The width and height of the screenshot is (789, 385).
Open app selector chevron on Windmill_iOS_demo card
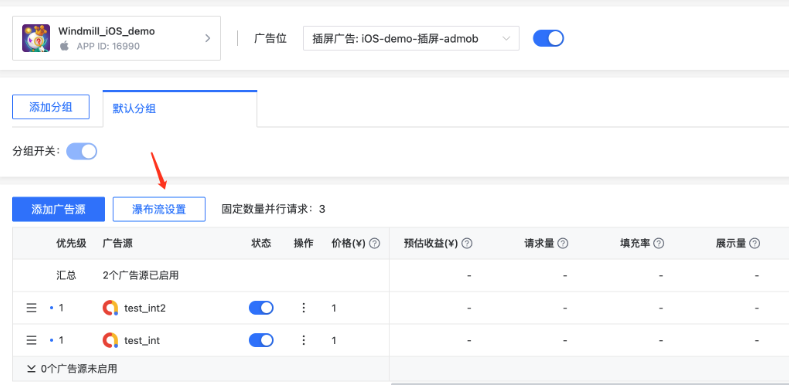click(x=207, y=38)
